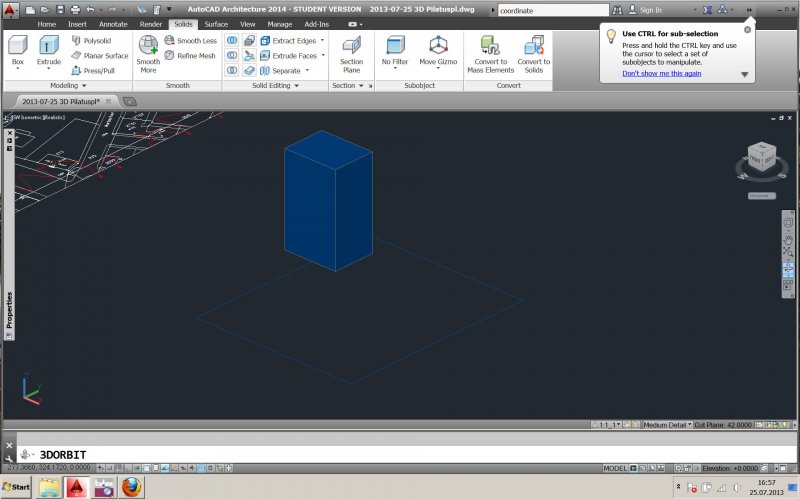The width and height of the screenshot is (800, 500).
Task: Close the sub-selection tooltip balloon
Action: pos(747,30)
